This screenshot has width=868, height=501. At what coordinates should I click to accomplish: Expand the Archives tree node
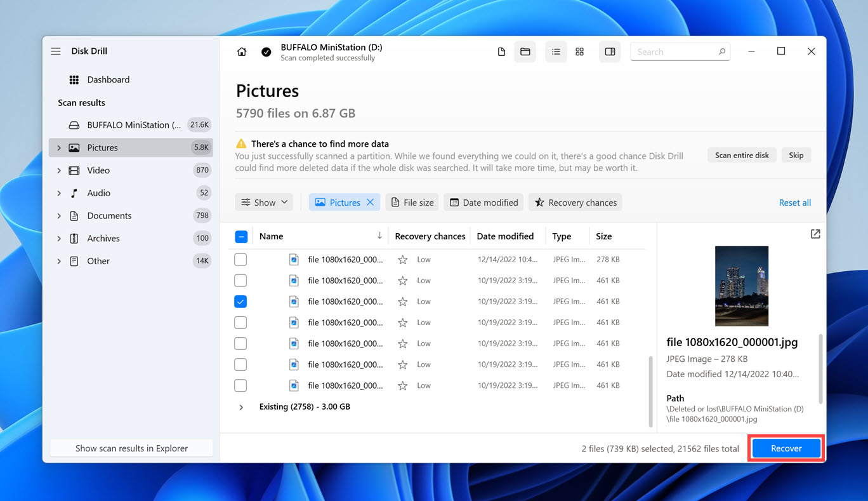click(59, 239)
